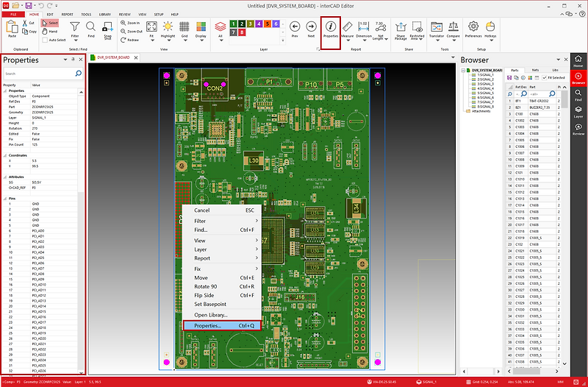Click the Find magnifier in the ribbon
Screen dimensions: 588x387
(x=91, y=28)
